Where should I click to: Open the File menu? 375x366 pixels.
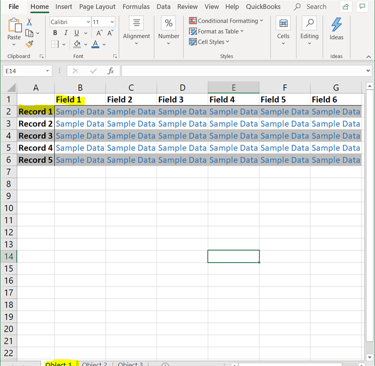tap(14, 6)
